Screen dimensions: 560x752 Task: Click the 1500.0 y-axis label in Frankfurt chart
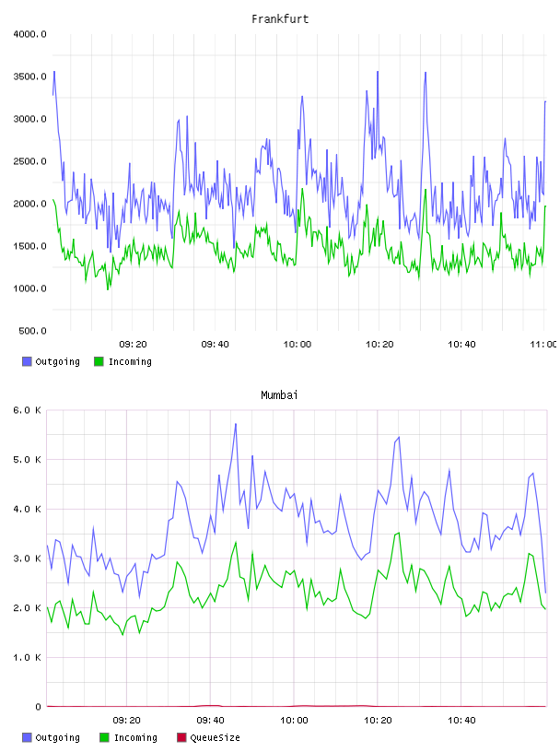pyautogui.click(x=29, y=246)
